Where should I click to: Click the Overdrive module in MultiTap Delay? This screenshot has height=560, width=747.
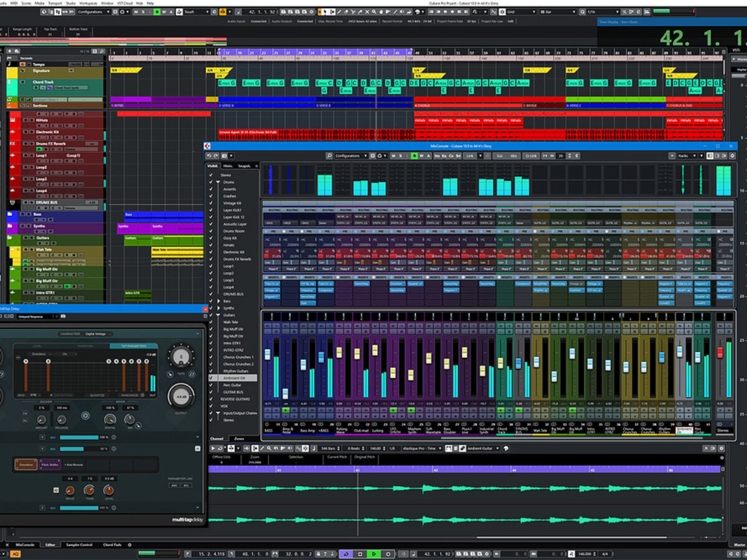click(x=26, y=465)
